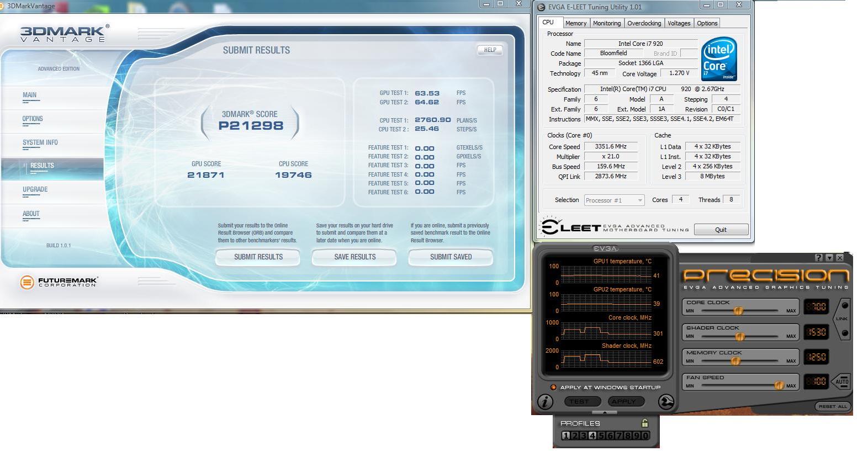Select profile slot 6 in Precision
This screenshot has height=451, width=868.
coord(610,436)
